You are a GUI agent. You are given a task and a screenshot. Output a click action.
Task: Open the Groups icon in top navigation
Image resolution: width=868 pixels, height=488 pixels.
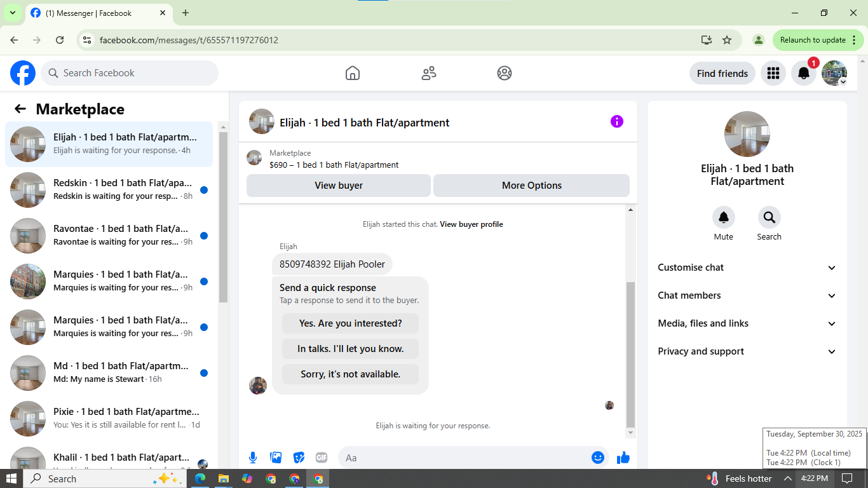pyautogui.click(x=505, y=73)
